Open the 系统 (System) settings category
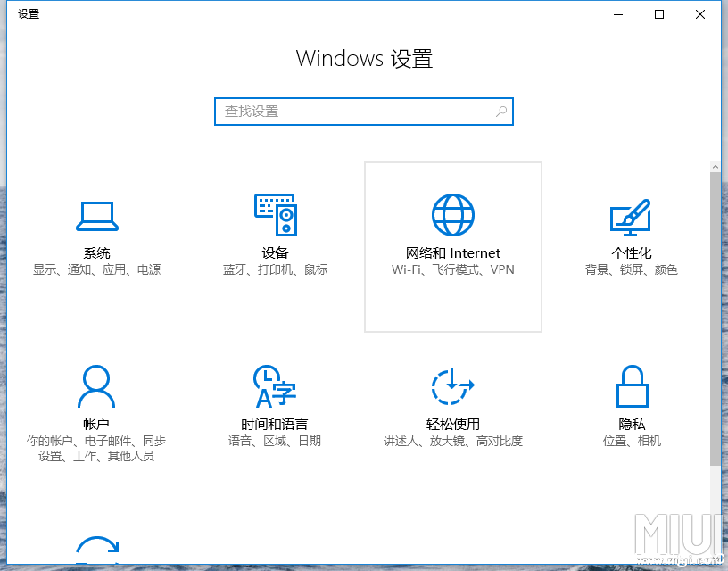This screenshot has width=728, height=571. (96, 216)
